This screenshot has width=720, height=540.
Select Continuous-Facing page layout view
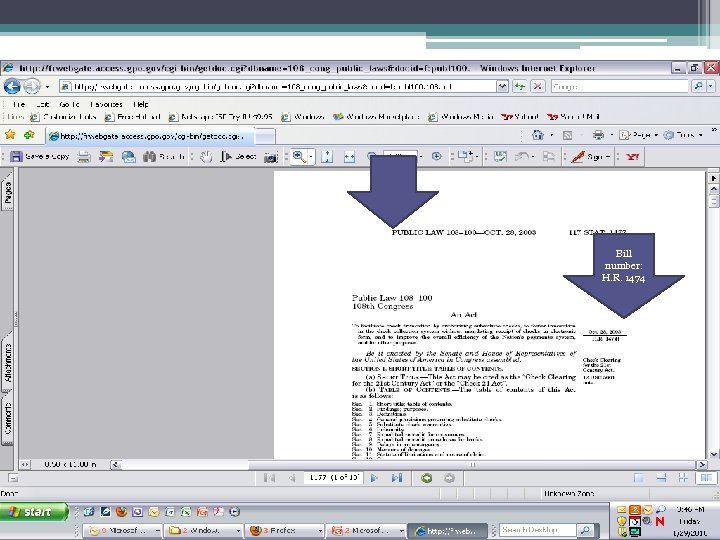(x=683, y=478)
